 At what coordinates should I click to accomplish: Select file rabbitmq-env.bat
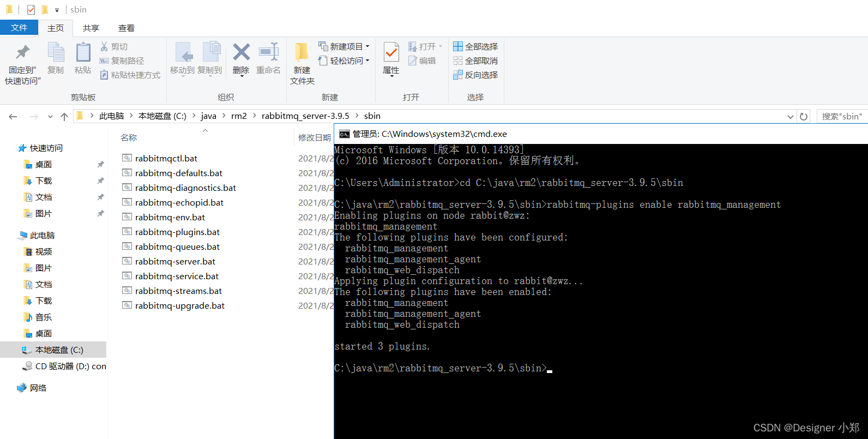click(x=170, y=218)
